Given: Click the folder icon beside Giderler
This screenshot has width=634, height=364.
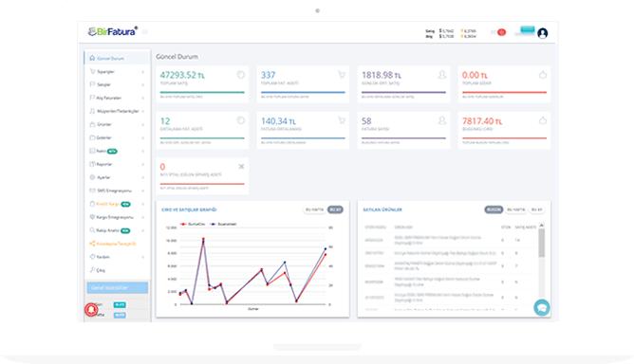Looking at the screenshot, I should point(92,137).
